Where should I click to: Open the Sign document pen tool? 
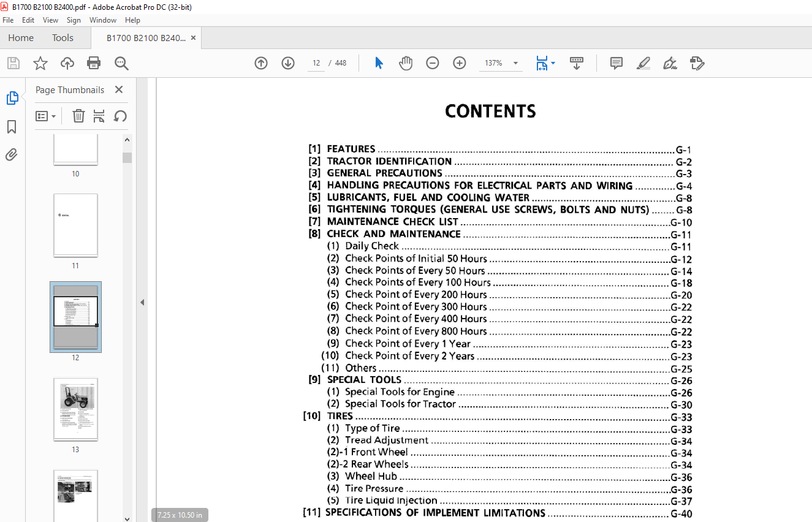point(670,63)
